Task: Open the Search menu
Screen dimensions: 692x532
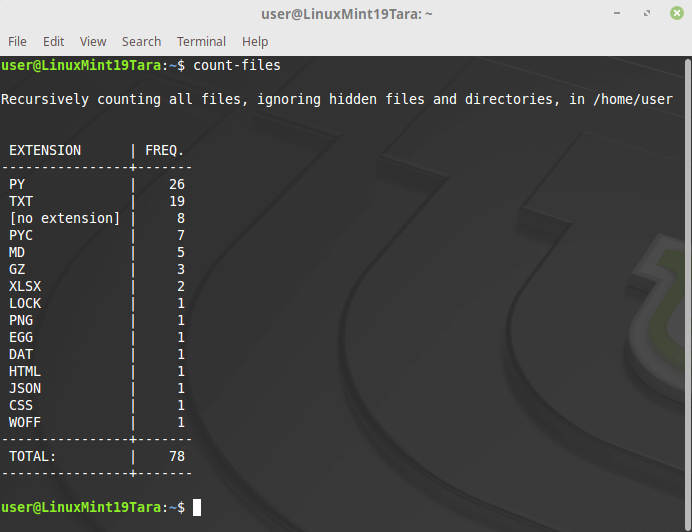Action: 141,41
